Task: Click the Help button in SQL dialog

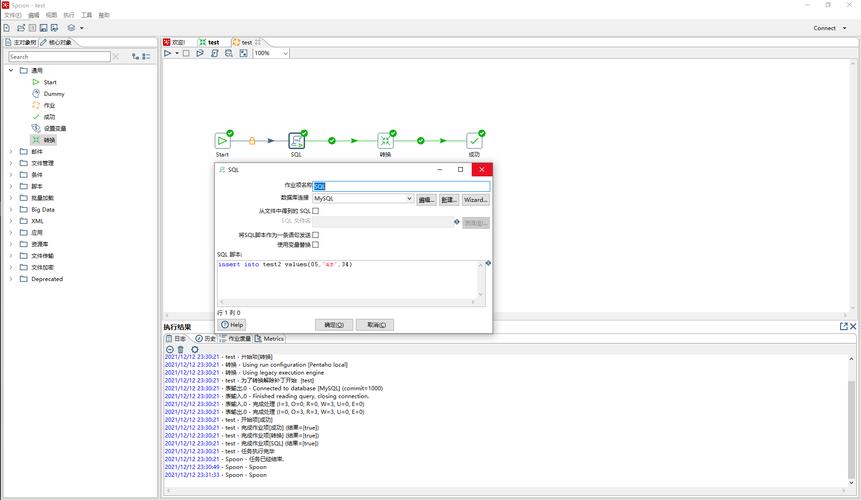Action: click(232, 325)
